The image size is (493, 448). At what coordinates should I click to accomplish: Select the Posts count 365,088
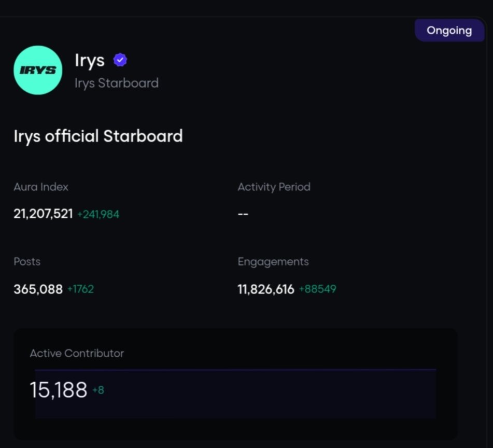(x=38, y=289)
